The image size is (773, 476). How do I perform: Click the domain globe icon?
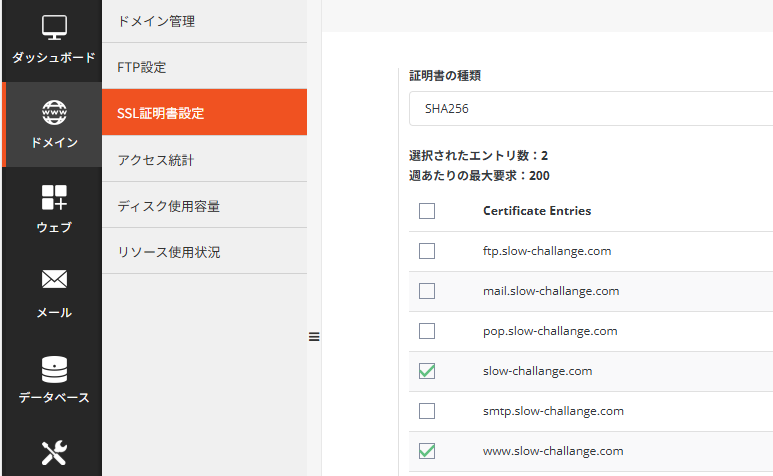[x=54, y=113]
